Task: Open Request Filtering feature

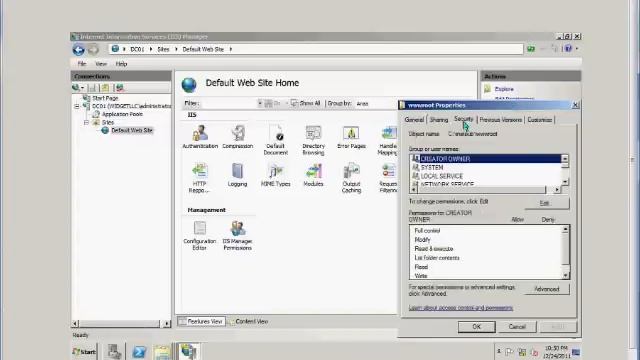Action: [388, 178]
